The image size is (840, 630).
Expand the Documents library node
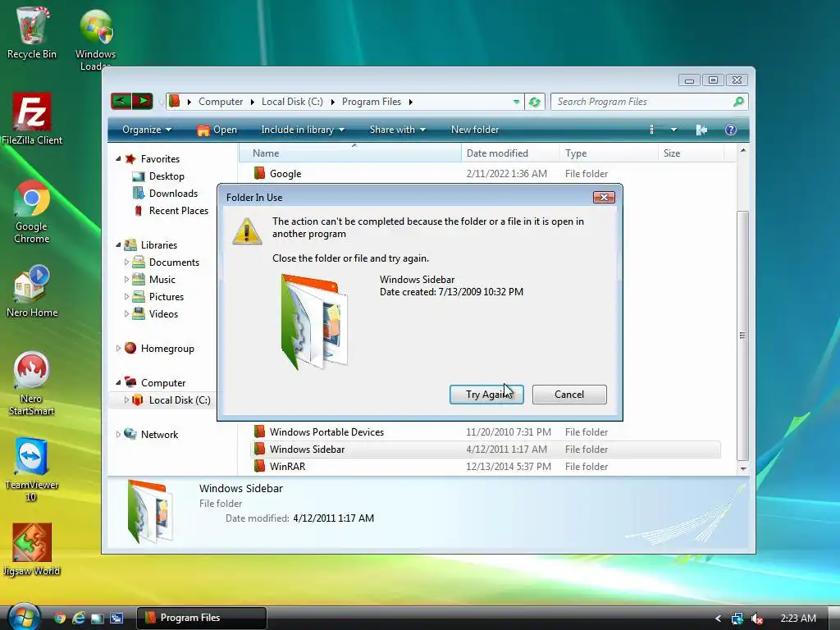[126, 262]
